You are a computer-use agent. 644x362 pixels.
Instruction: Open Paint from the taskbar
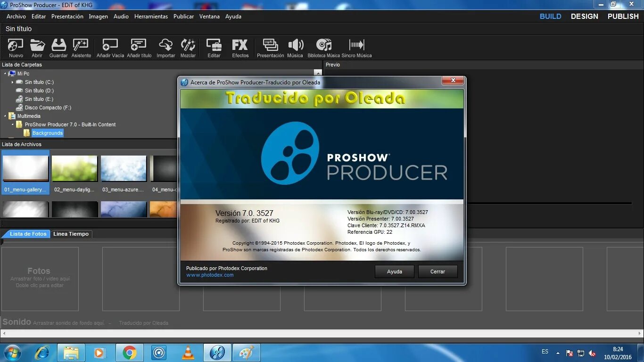coord(247,353)
